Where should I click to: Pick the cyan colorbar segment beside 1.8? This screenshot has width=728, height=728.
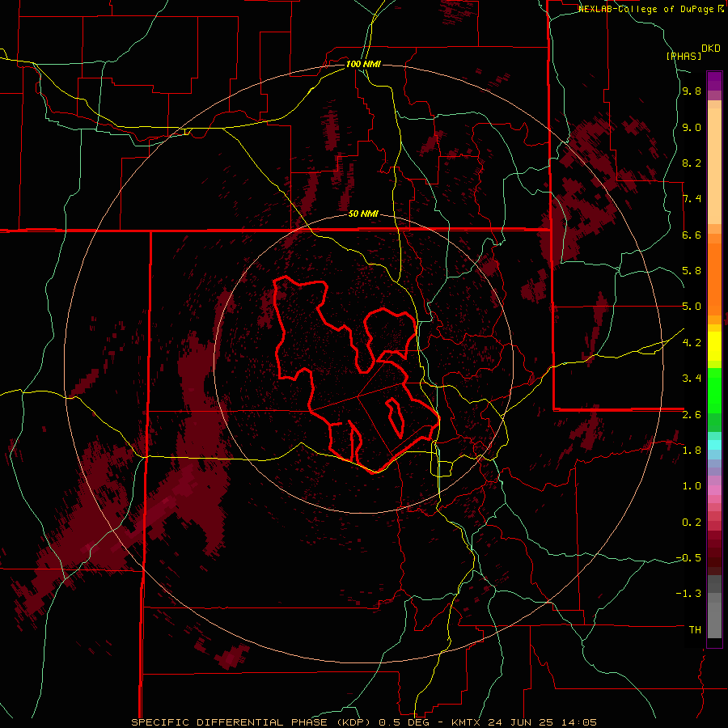(x=714, y=445)
